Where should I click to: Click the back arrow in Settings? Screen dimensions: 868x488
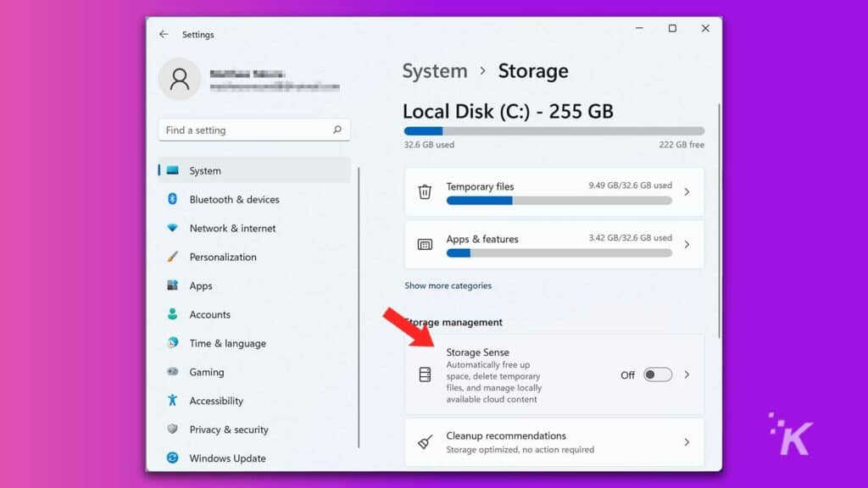coord(164,34)
